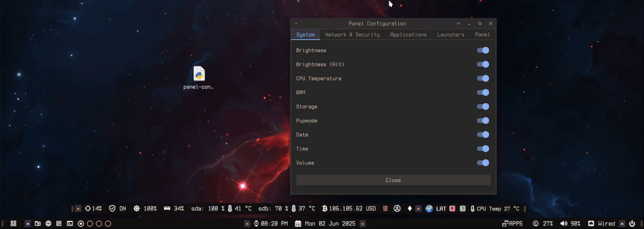The image size is (644, 229).
Task: Click the RAM module icon showing 34%
Action: [x=167, y=208]
